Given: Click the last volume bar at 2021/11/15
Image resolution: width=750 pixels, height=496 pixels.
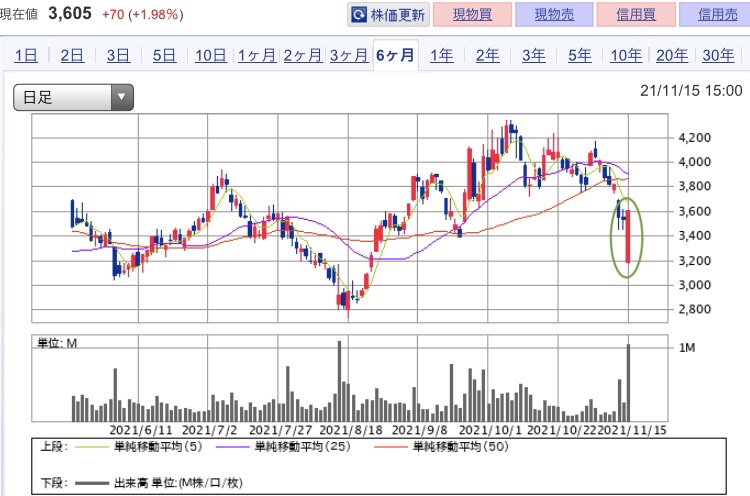Looking at the screenshot, I should point(629,383).
